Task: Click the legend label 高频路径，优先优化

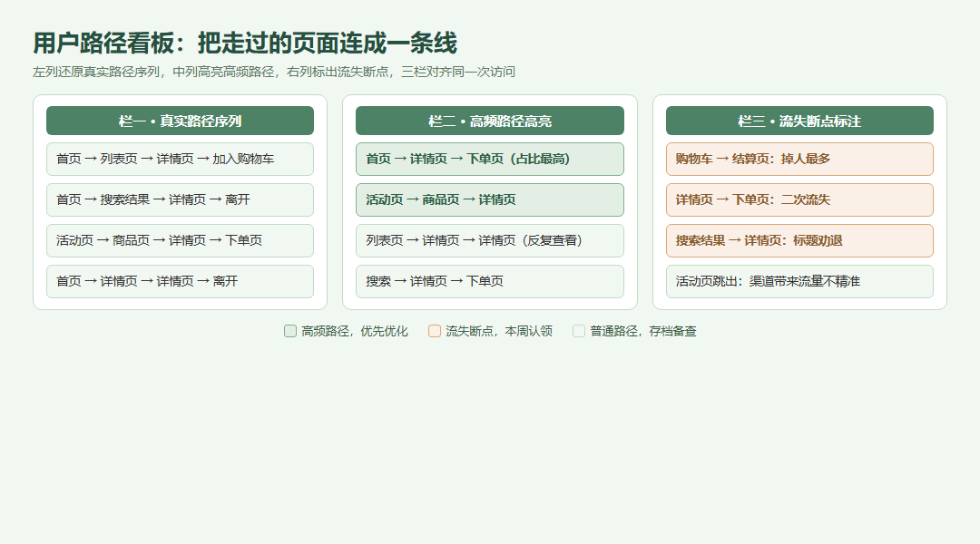Action: 355,331
